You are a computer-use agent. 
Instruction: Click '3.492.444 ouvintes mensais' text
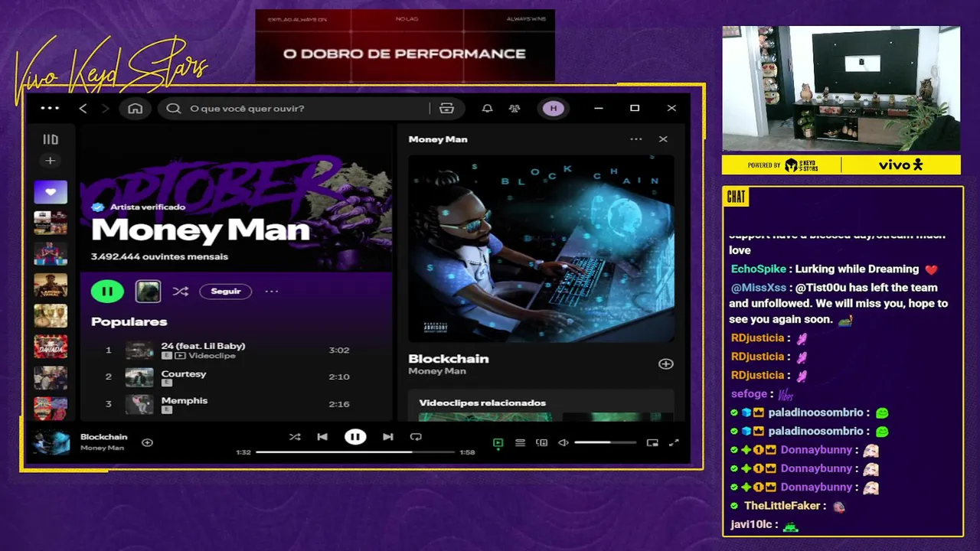pos(159,256)
